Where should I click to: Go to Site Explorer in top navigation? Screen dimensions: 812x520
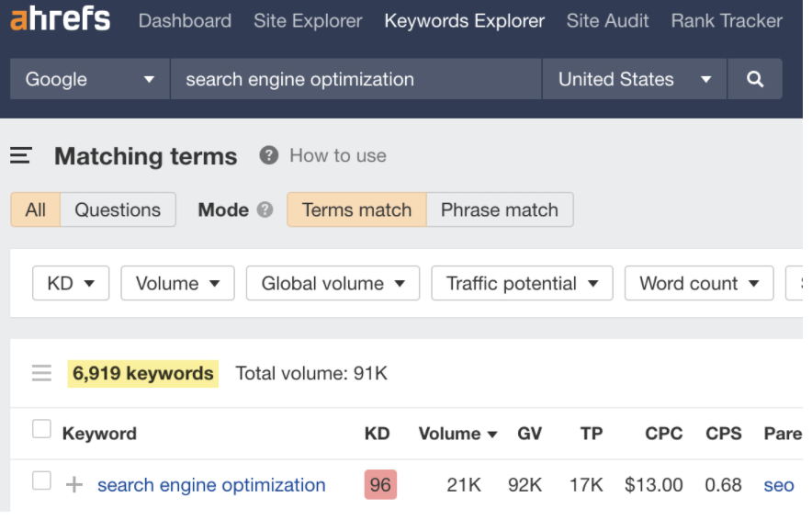point(308,20)
